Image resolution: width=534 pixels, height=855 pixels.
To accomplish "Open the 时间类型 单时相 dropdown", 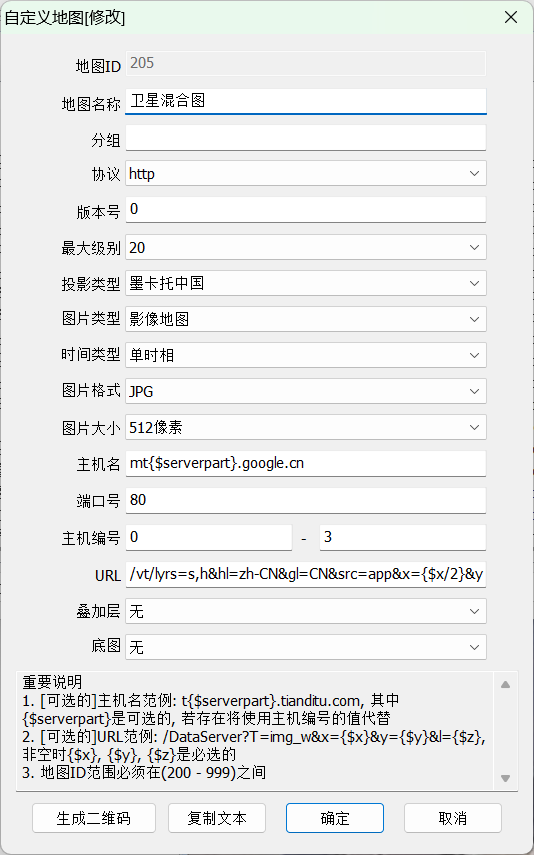I will [305, 356].
